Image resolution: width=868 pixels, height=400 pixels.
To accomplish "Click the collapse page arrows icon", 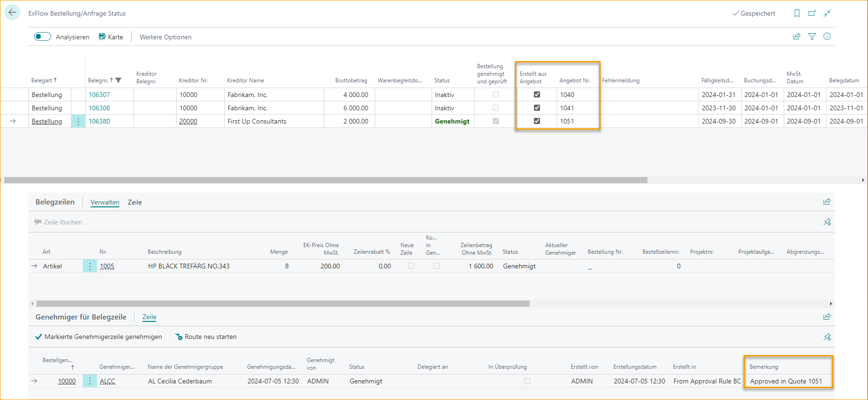I will coord(827,13).
